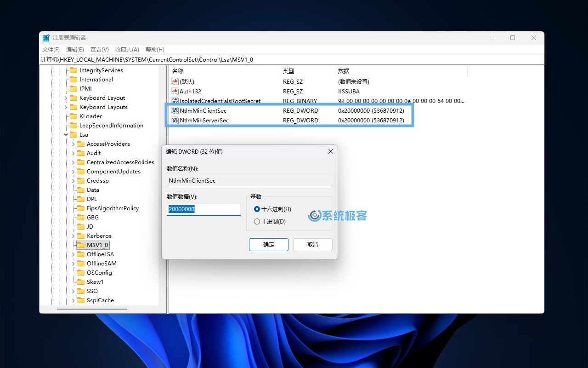
Task: Expand the Keyboard Layout tree node
Action: point(66,98)
